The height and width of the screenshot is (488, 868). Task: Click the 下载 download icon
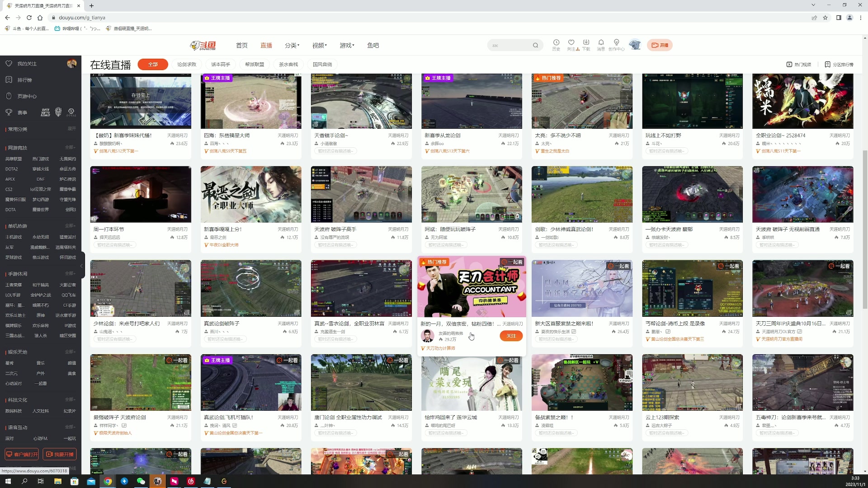[x=586, y=43]
